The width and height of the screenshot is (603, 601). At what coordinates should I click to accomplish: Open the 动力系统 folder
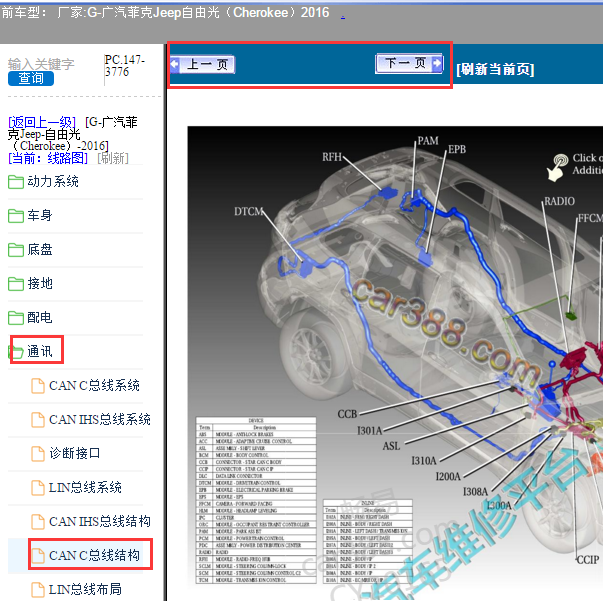(53, 181)
